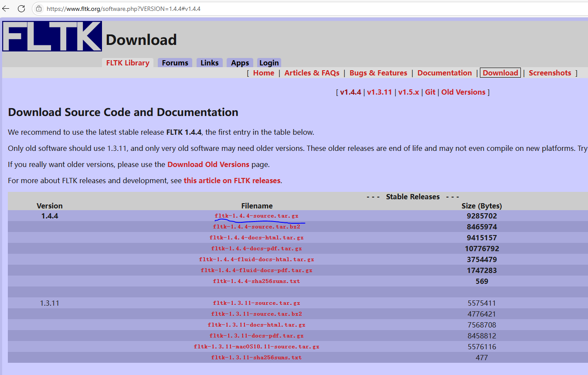Viewport: 588px width, 375px height.
Task: Download fltk-1.3.11-macOS10.11-source.tar.gz
Action: pyautogui.click(x=257, y=347)
